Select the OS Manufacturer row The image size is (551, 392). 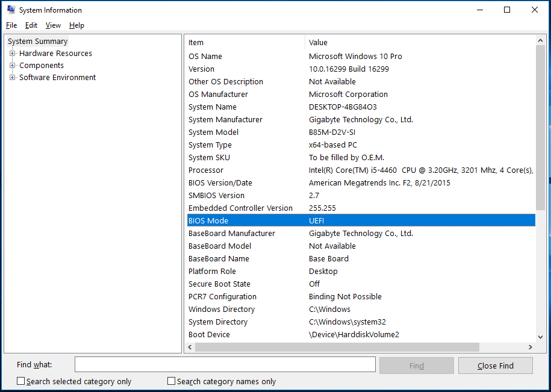[x=361, y=94]
